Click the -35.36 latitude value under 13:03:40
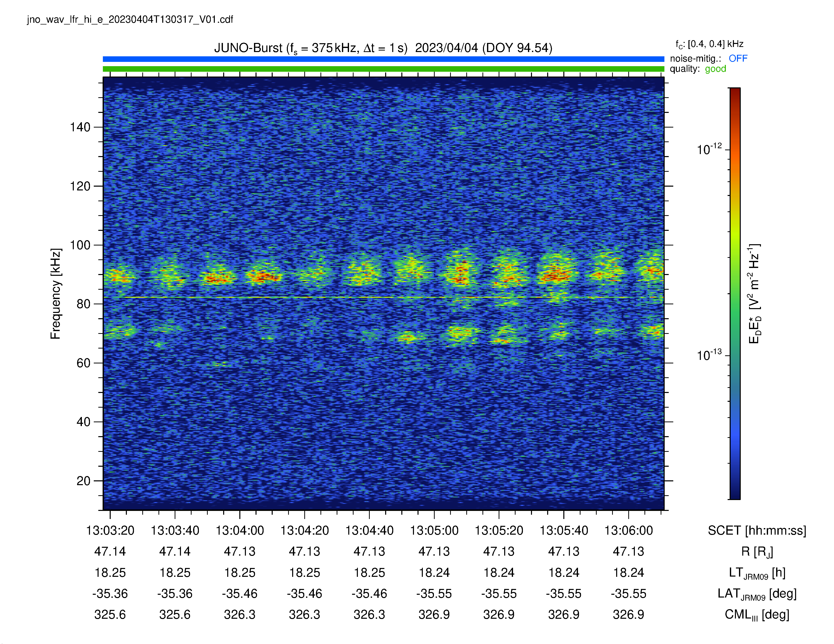Screen dimensions: 834x644 click(175, 594)
